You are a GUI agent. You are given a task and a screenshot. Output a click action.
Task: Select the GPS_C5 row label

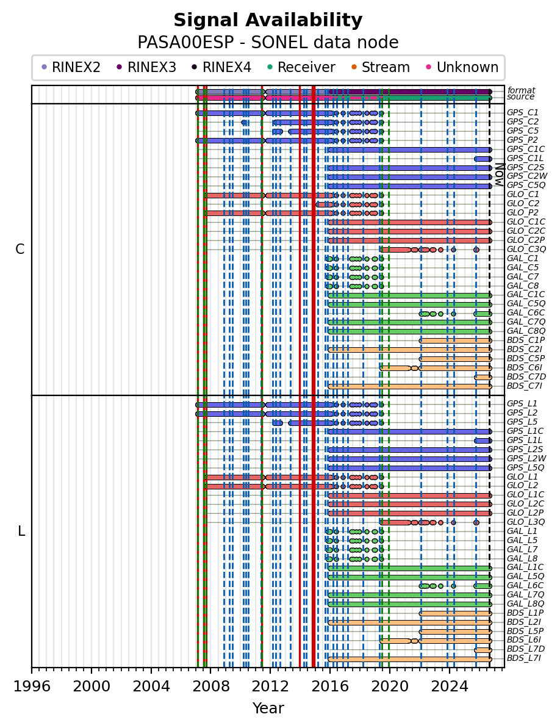click(522, 131)
